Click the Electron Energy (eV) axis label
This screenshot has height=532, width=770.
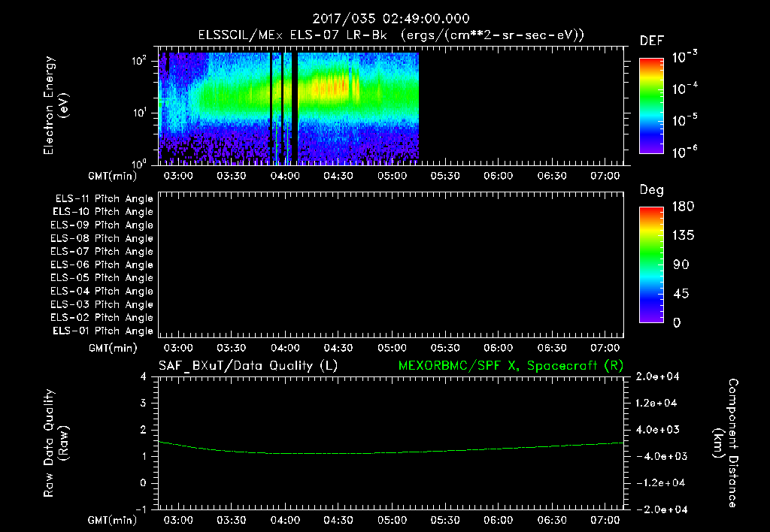click(56, 105)
